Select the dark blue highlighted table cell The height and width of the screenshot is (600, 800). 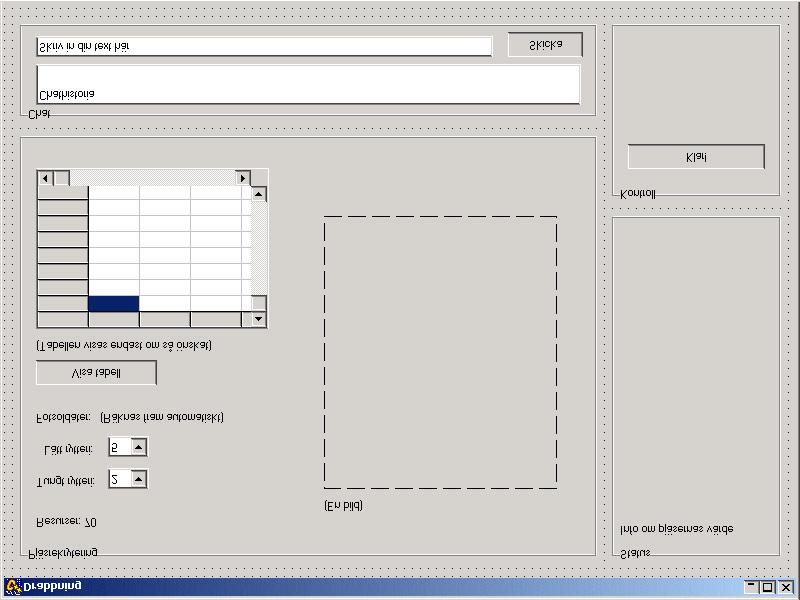point(114,304)
